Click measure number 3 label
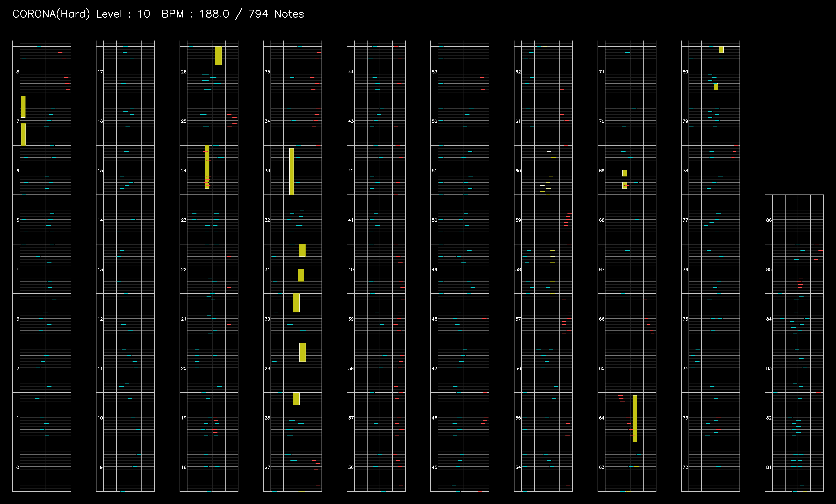Viewport: 836px width, 504px height. [x=18, y=319]
